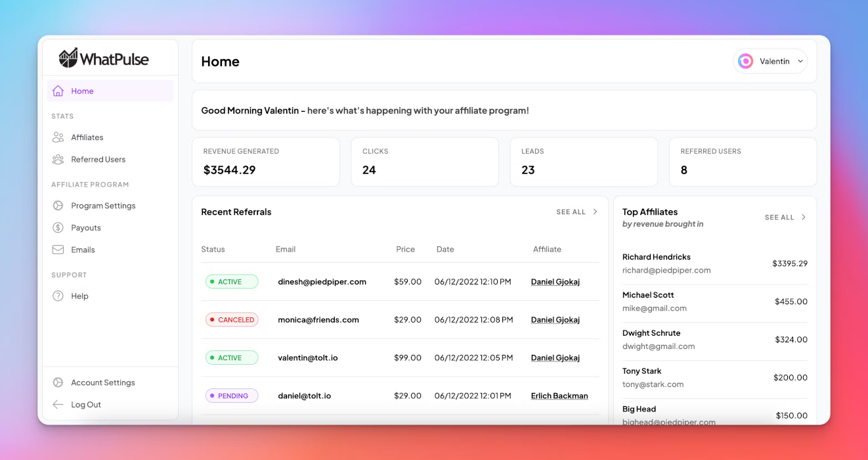Select Referred Users in the sidebar menu
868x460 pixels.
[x=98, y=160]
